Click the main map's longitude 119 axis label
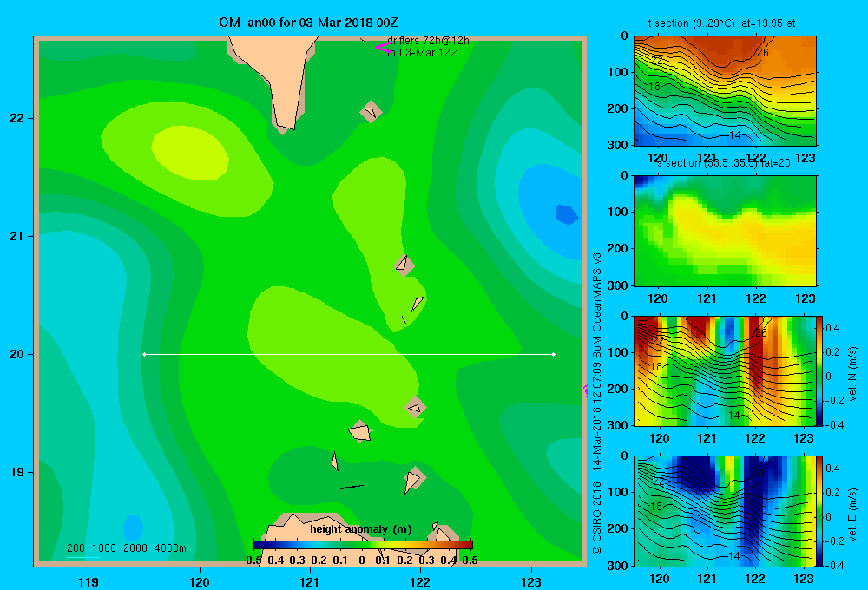 point(89,581)
